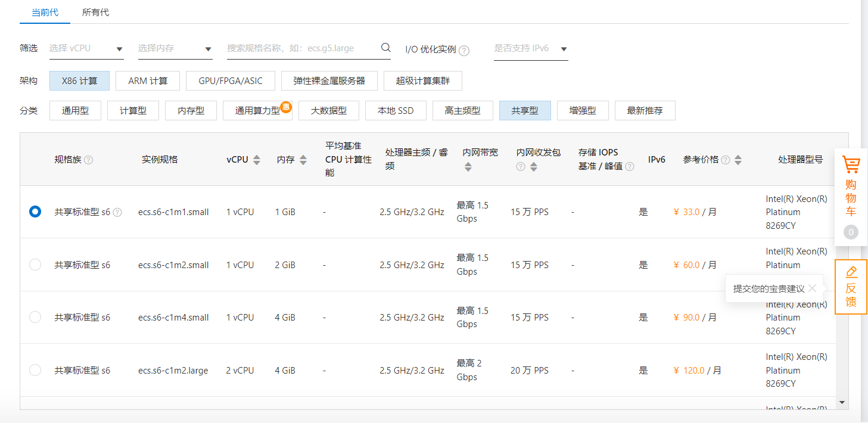Choose the 内存型 category
The width and height of the screenshot is (868, 429).
point(191,110)
